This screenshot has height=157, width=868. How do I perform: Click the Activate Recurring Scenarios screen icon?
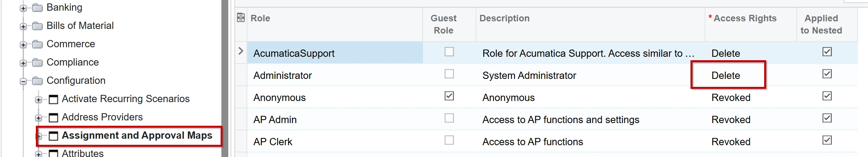pos(53,99)
